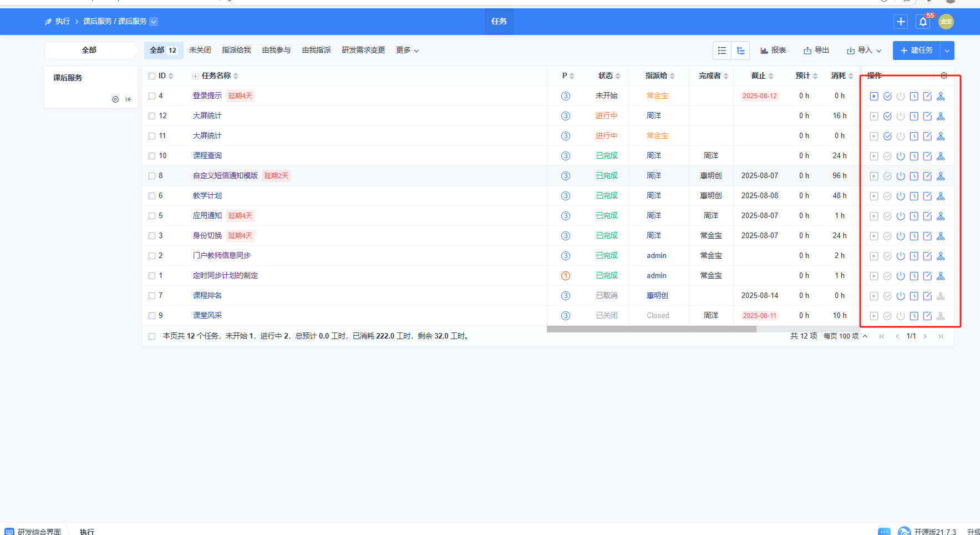Switch to the 未关闭 tab
The width and height of the screenshot is (980, 535).
point(200,51)
